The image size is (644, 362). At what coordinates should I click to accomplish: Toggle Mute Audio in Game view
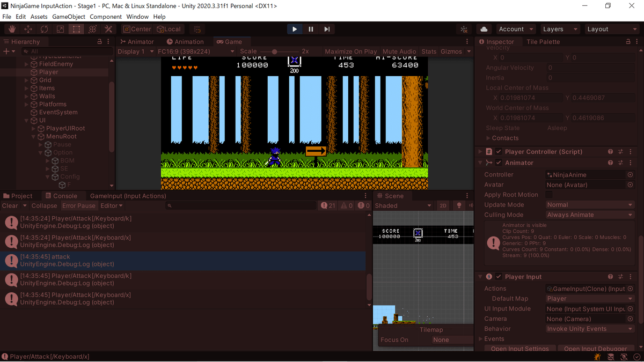coord(399,51)
